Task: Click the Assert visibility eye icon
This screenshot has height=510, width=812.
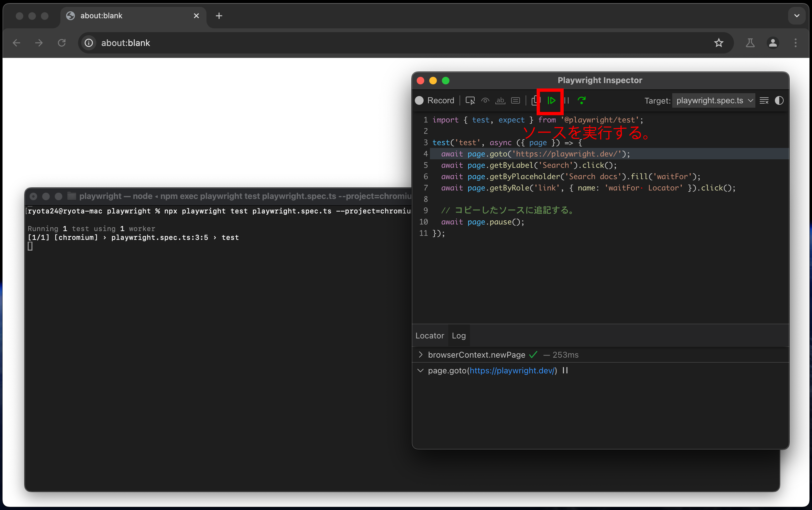Action: [x=485, y=100]
